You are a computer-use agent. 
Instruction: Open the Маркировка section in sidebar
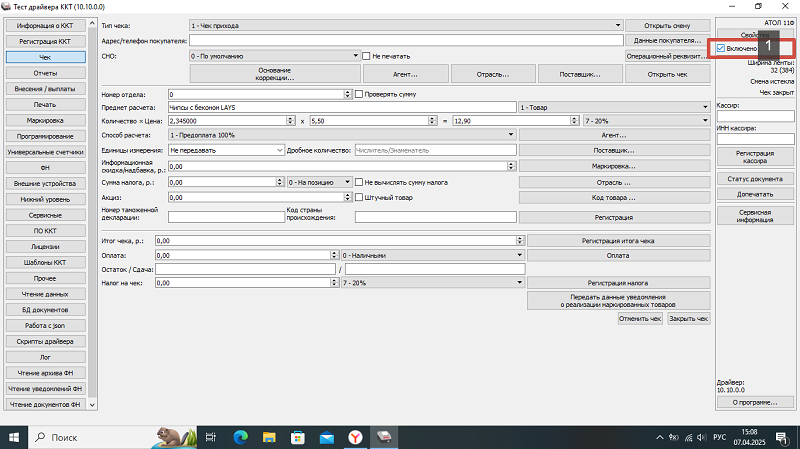pyautogui.click(x=45, y=120)
